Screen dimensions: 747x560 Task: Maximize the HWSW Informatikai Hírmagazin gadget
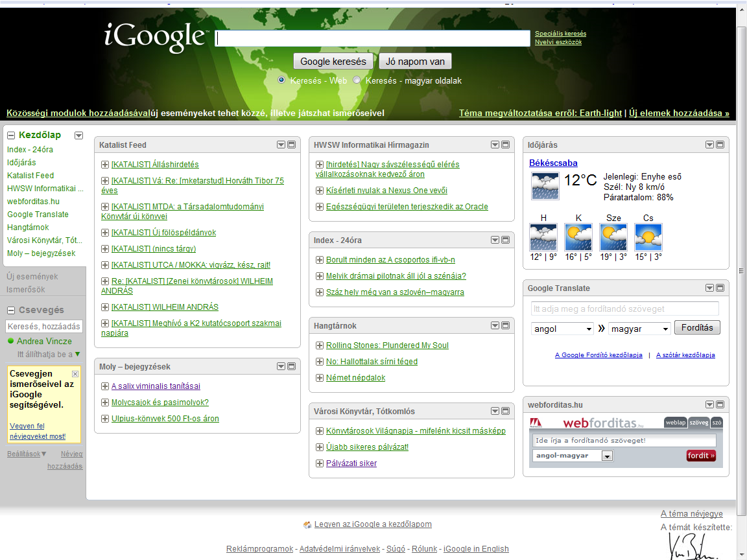point(506,145)
